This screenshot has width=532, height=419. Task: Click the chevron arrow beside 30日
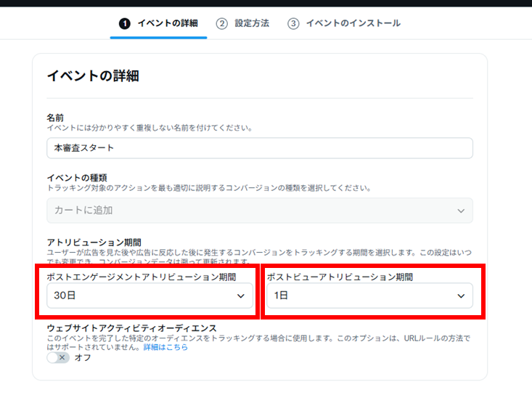[241, 296]
